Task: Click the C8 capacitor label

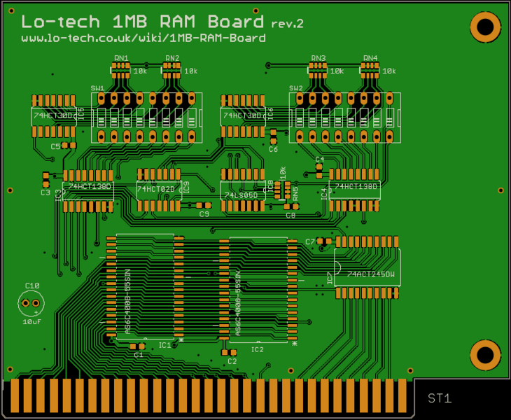Action: pos(290,216)
